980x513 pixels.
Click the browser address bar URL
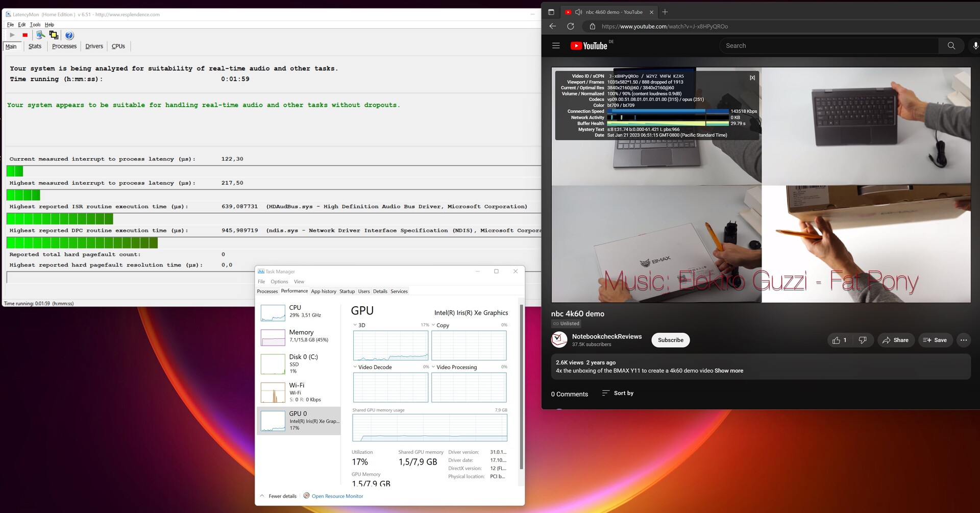coord(665,27)
